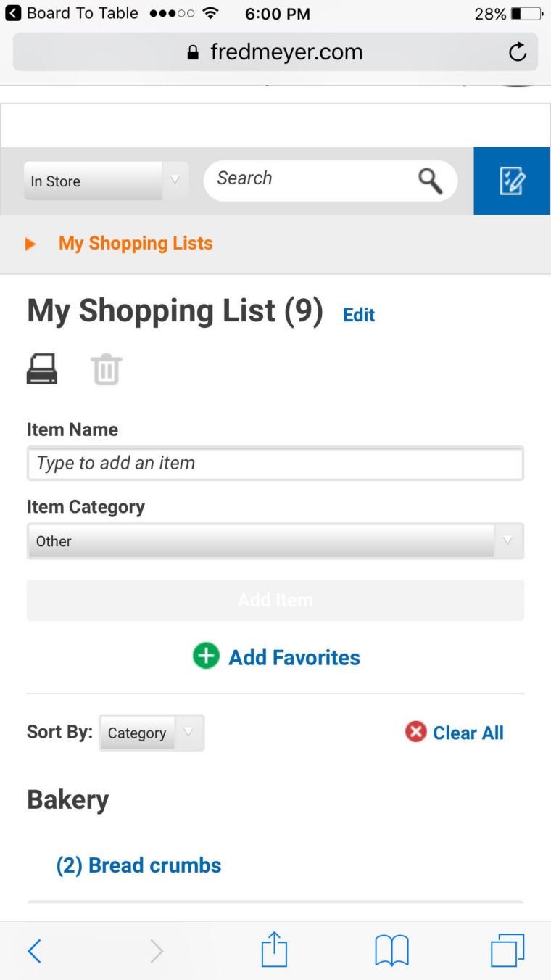Tap the shopping list notepad icon
This screenshot has height=980, width=551.
512,181
